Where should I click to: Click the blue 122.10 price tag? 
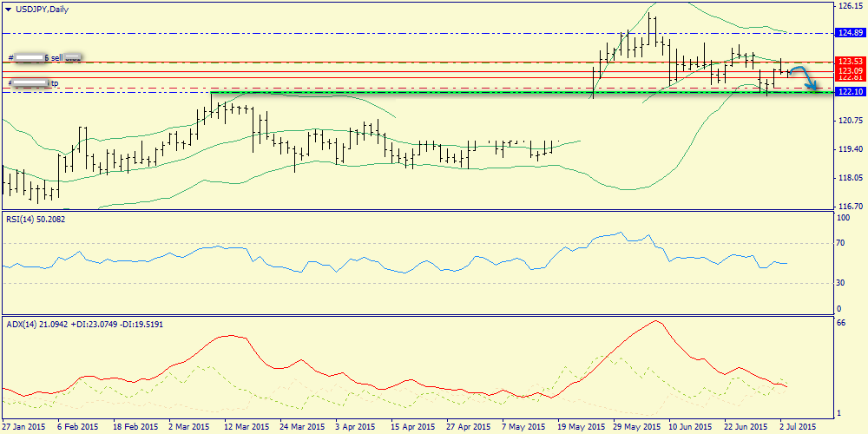(x=848, y=91)
